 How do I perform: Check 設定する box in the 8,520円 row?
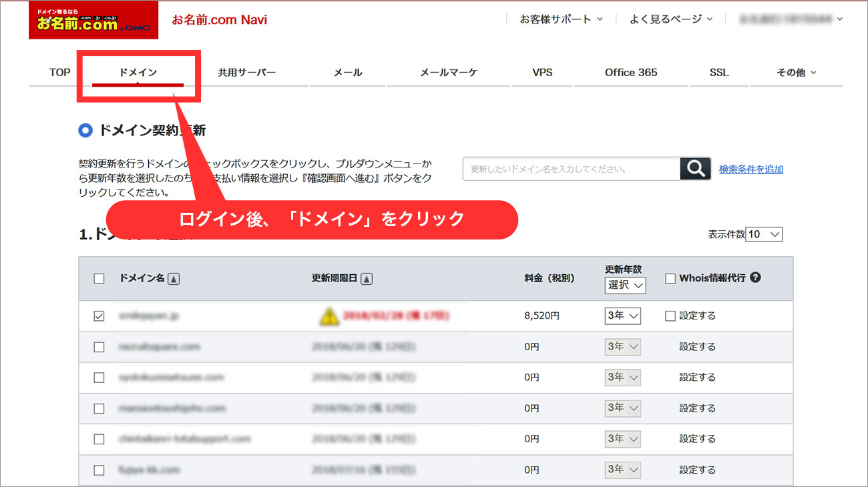[x=670, y=316]
